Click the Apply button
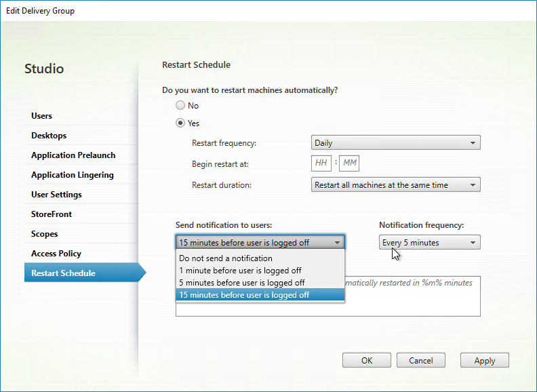Viewport: 537px width, 392px height. coord(484,360)
